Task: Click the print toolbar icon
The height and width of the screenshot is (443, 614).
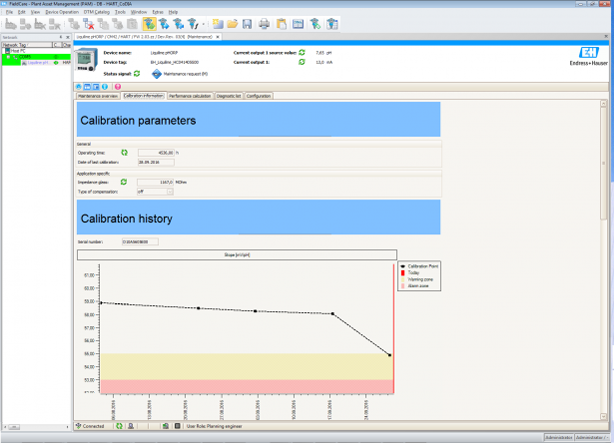Action: [264, 24]
